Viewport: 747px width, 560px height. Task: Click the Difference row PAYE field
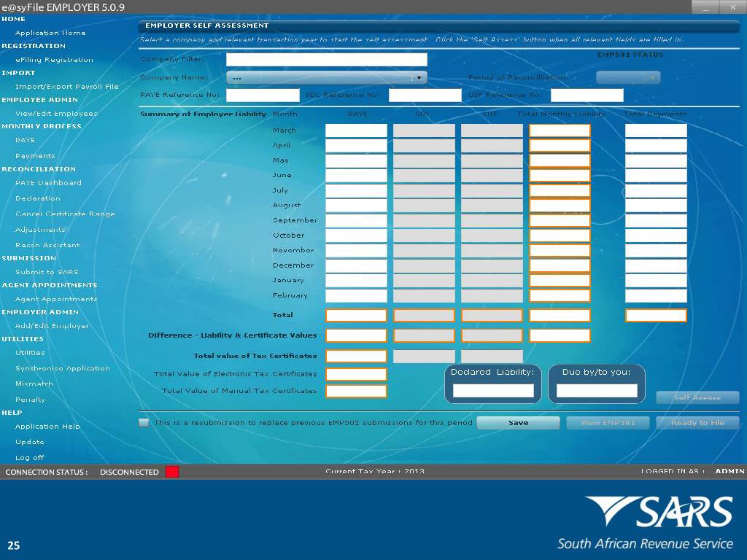coord(356,335)
